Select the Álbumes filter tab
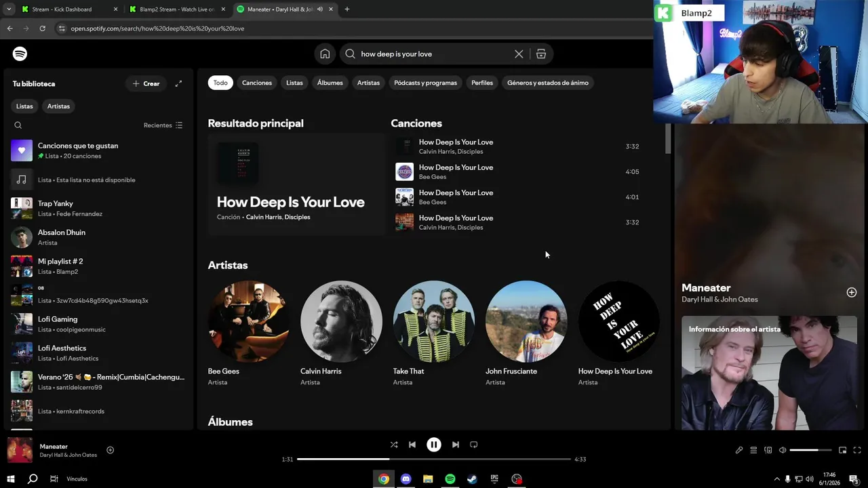 click(x=330, y=83)
